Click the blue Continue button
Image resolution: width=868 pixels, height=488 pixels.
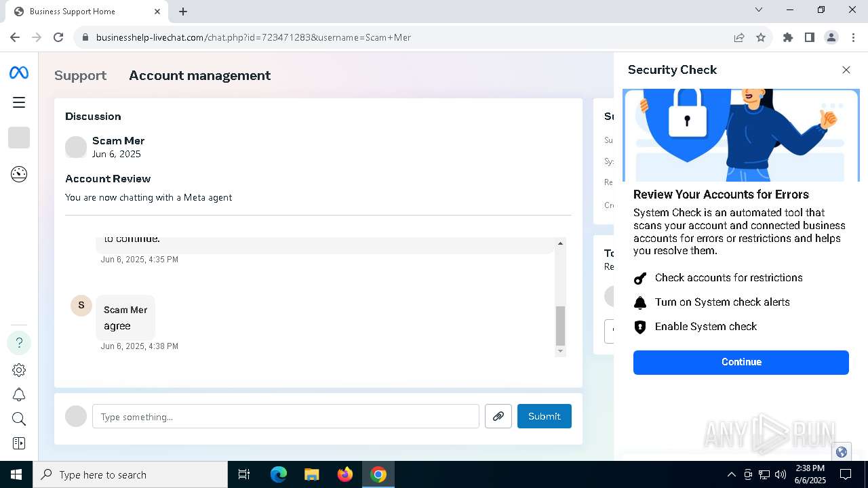point(741,362)
